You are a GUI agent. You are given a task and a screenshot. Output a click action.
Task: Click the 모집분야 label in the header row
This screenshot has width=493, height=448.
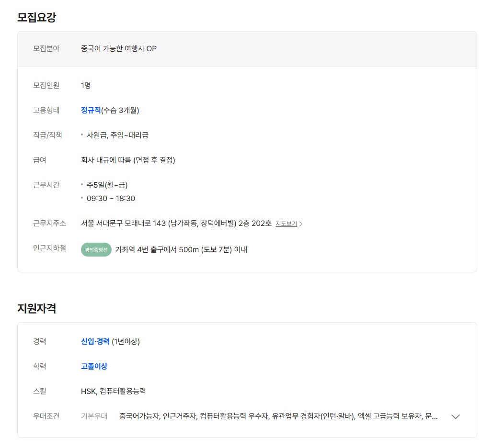[x=46, y=49]
